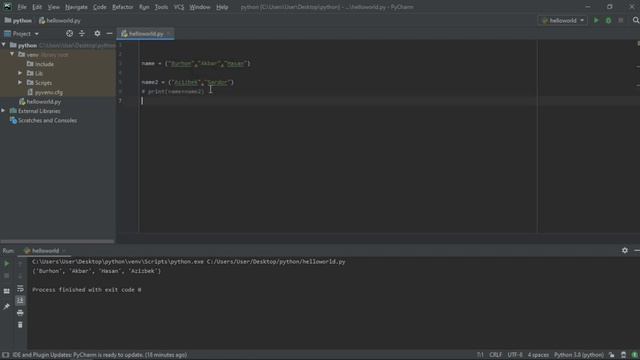640x360 pixels.
Task: Click the 4 spaces indent indicator
Action: (x=538, y=355)
